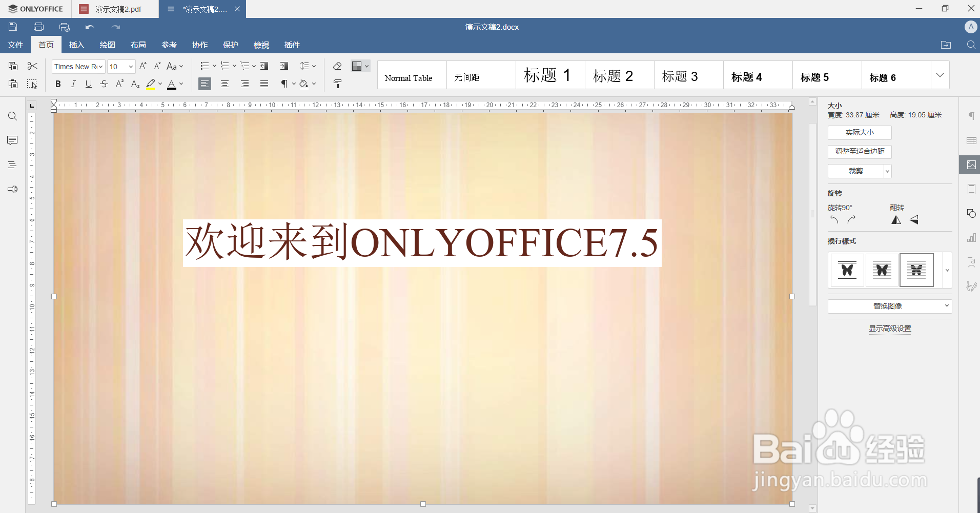Open the replace image dropdown
Screen dimensions: 980x513
[x=890, y=306]
